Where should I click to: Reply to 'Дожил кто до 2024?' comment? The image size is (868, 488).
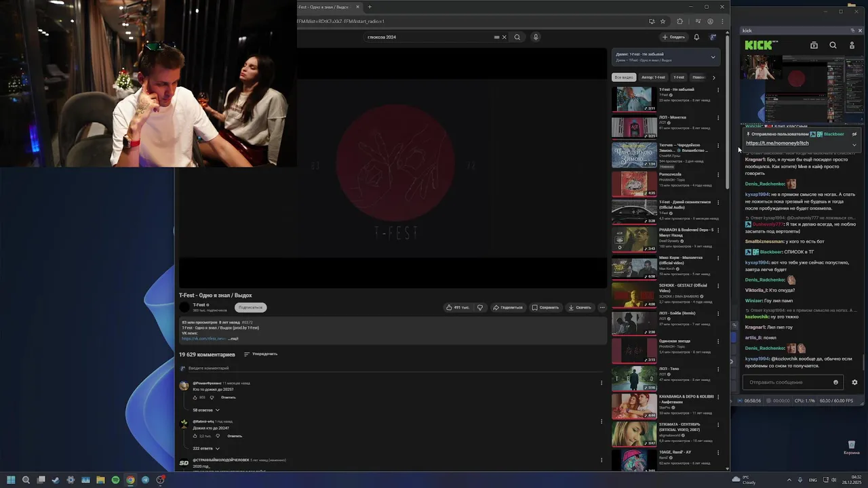click(x=235, y=436)
